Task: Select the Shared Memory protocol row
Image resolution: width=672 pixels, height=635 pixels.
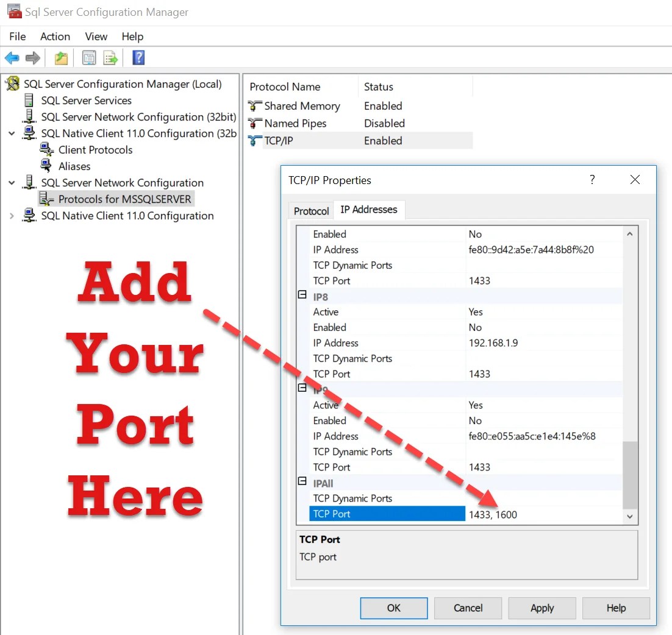Action: click(x=360, y=106)
